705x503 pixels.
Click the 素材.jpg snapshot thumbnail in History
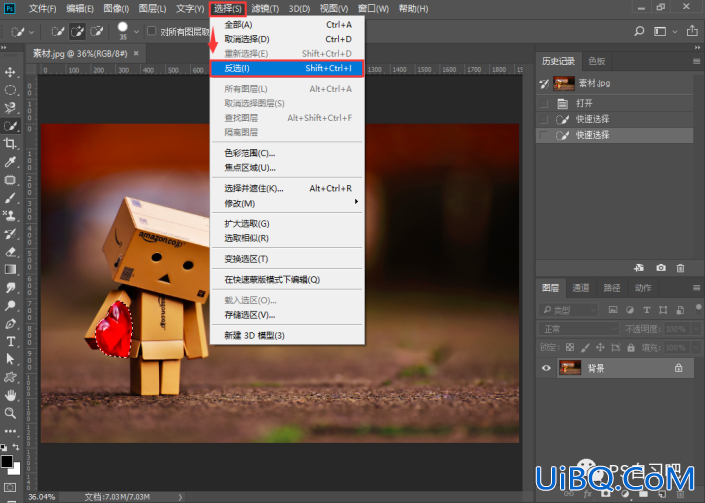(x=564, y=83)
